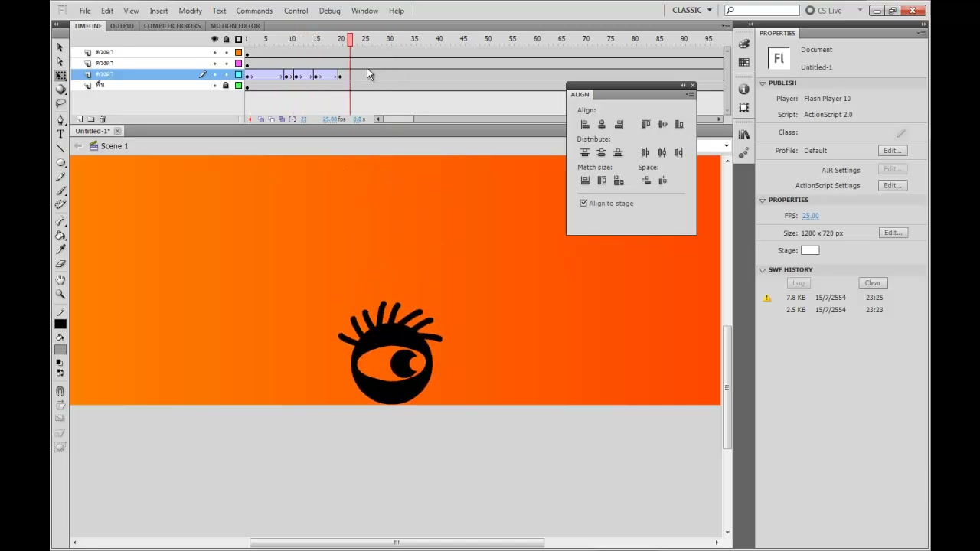Toggle outline on magenta-swatch layer
980x551 pixels.
point(238,64)
